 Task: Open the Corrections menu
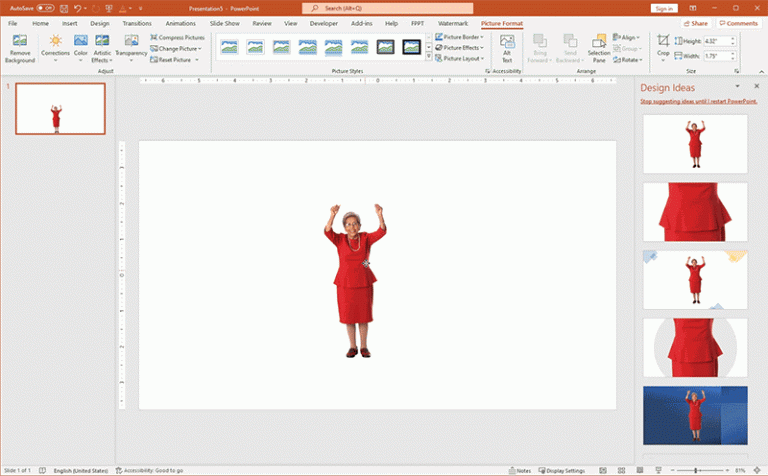click(55, 49)
